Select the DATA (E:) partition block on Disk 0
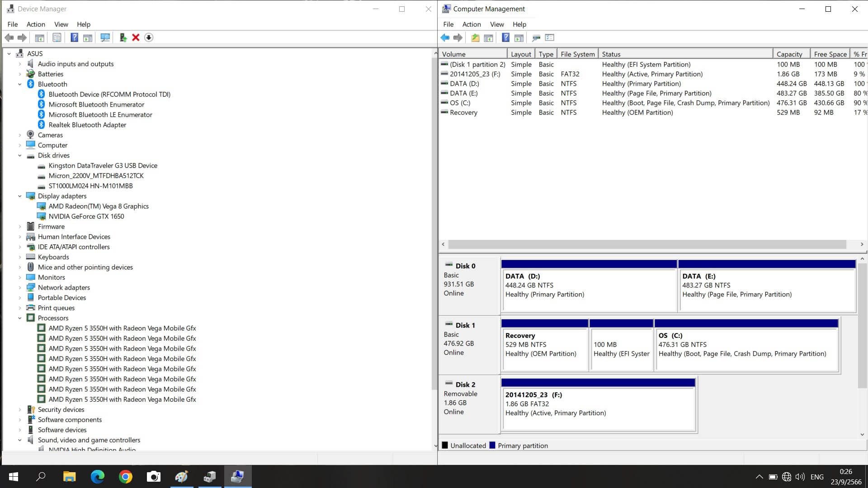The width and height of the screenshot is (868, 488). 767,286
